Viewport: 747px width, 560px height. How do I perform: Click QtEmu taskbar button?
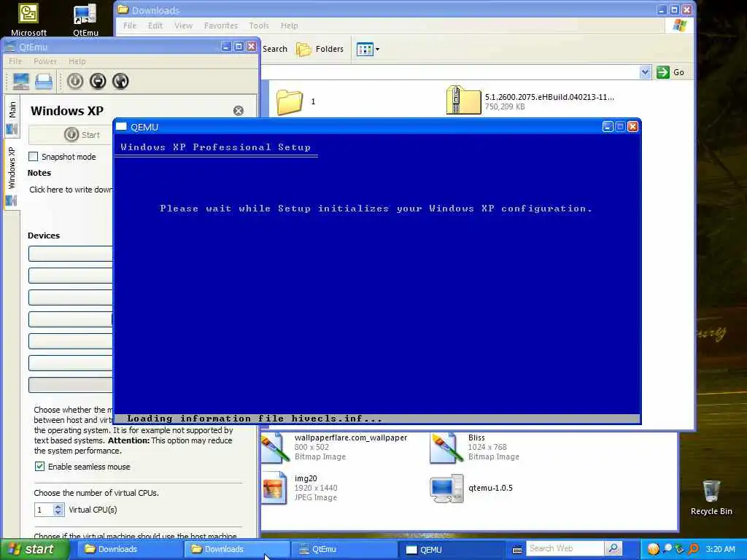[x=343, y=550]
